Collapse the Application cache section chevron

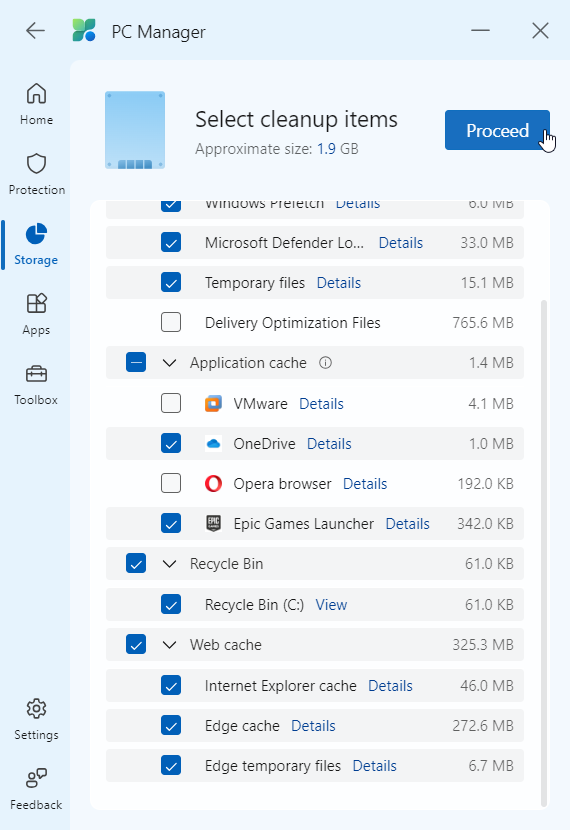pos(169,363)
